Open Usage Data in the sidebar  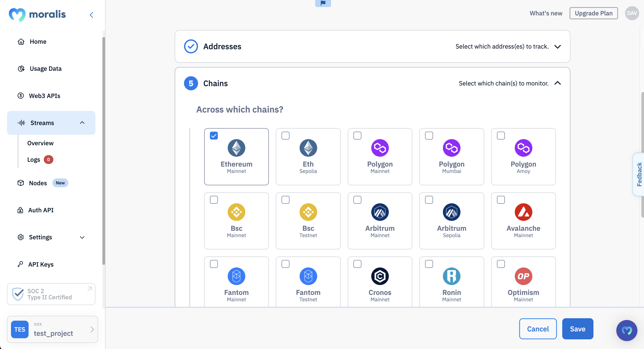(51, 69)
